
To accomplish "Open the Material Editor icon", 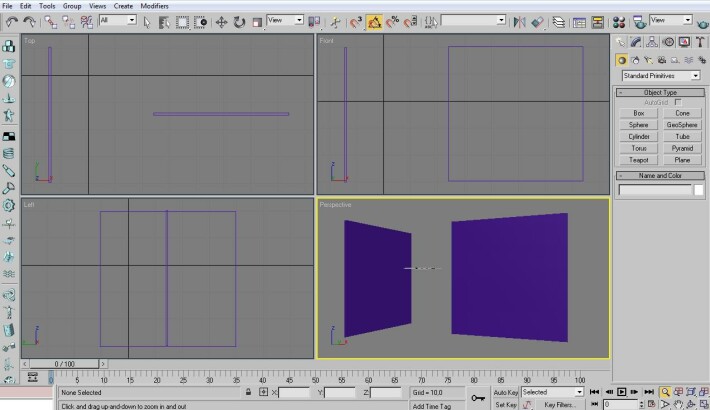I will [x=619, y=22].
